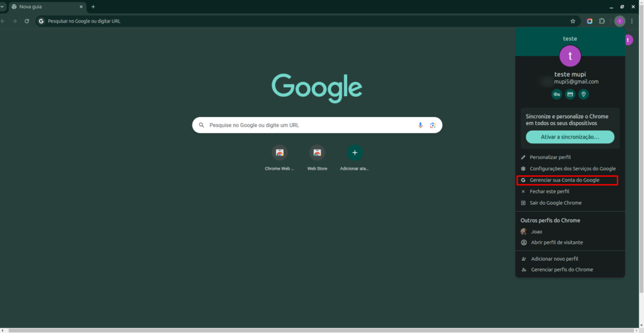
Task: Click the profile avatar in the toolbar
Action: pos(619,21)
